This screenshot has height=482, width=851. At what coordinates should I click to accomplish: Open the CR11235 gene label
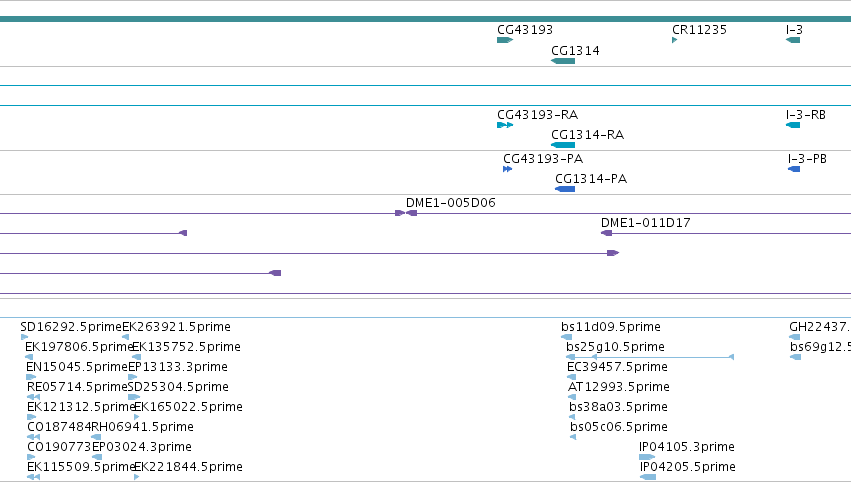[699, 30]
